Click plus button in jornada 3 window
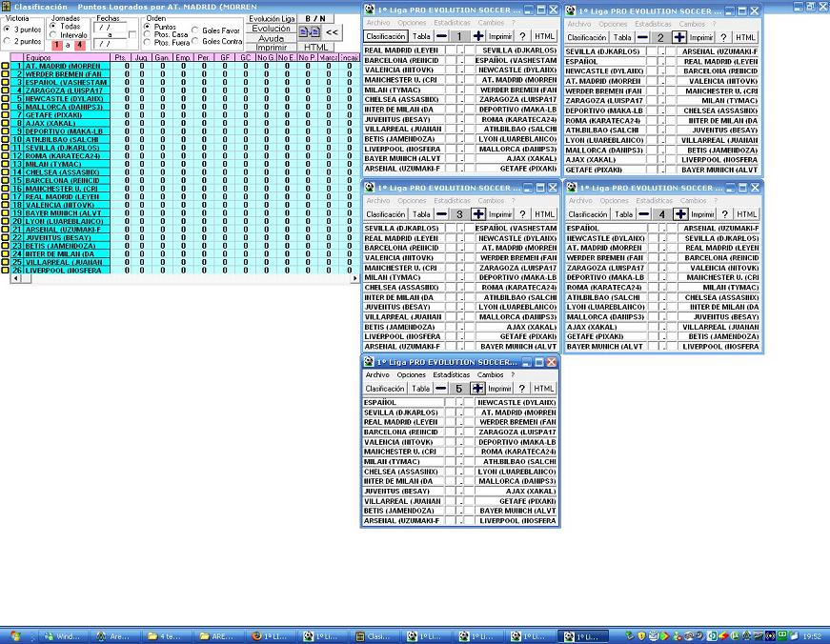This screenshot has width=830, height=644. click(478, 213)
